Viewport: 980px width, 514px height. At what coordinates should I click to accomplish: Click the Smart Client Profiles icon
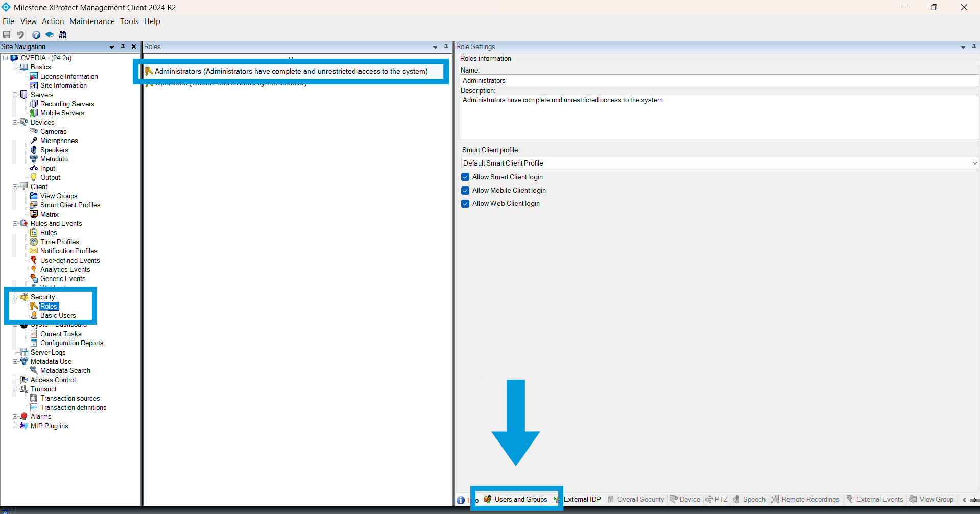click(x=34, y=205)
